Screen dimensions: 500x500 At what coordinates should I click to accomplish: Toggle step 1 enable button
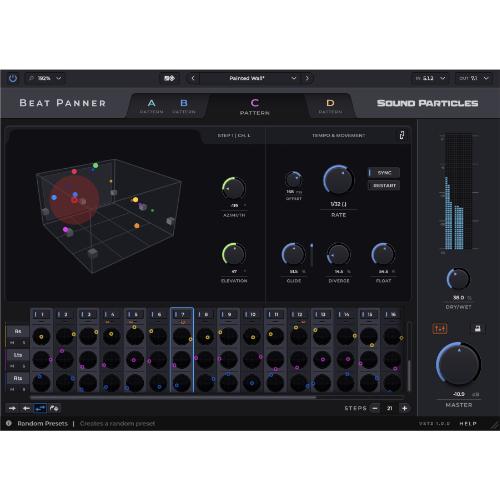41,314
